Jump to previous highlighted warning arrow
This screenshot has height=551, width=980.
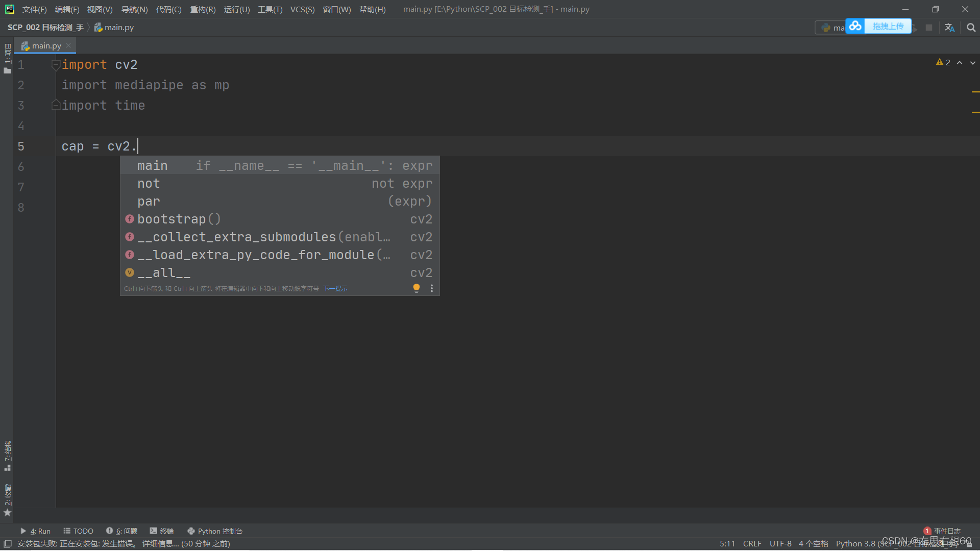960,62
